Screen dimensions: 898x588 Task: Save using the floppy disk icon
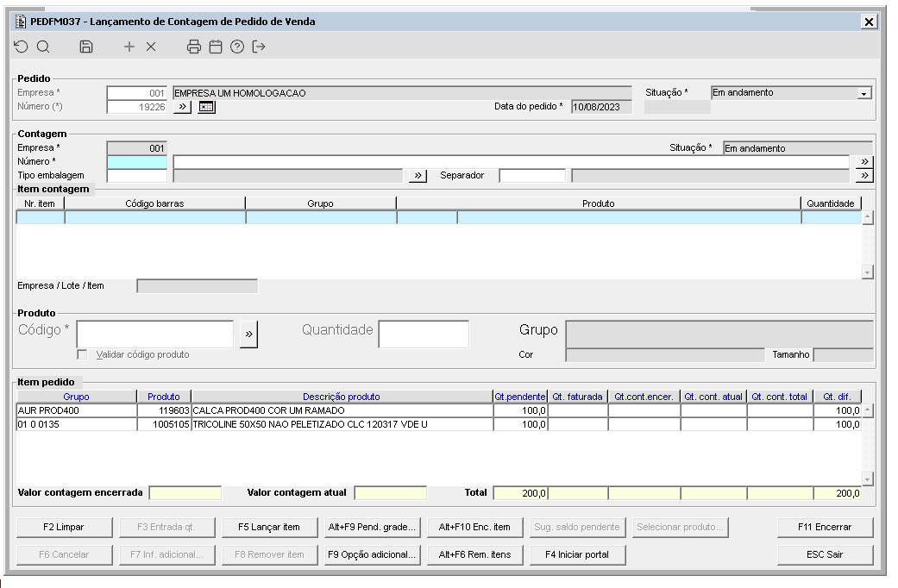pyautogui.click(x=86, y=47)
